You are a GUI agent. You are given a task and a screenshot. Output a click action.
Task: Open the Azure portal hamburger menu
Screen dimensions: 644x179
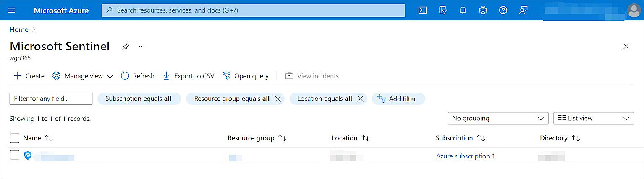[12, 10]
